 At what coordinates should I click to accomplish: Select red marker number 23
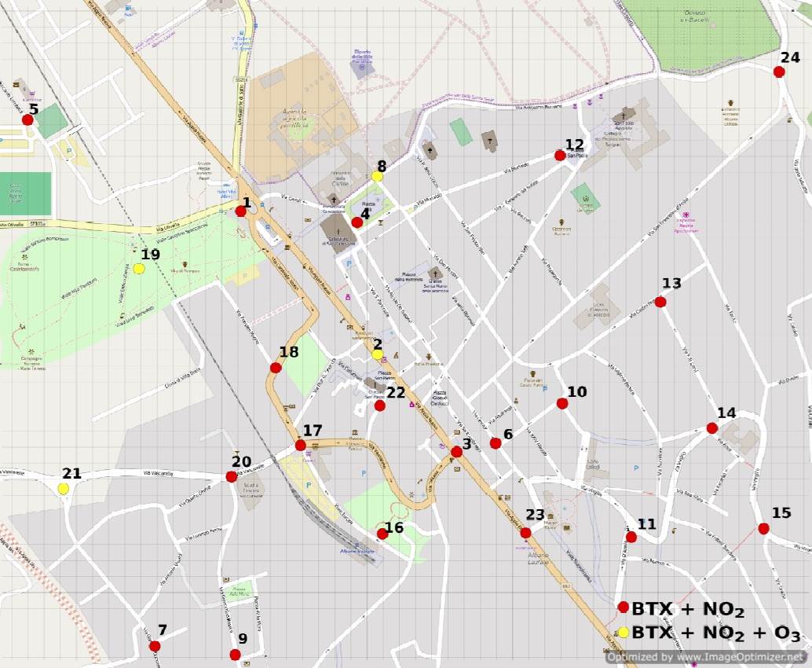pyautogui.click(x=525, y=533)
